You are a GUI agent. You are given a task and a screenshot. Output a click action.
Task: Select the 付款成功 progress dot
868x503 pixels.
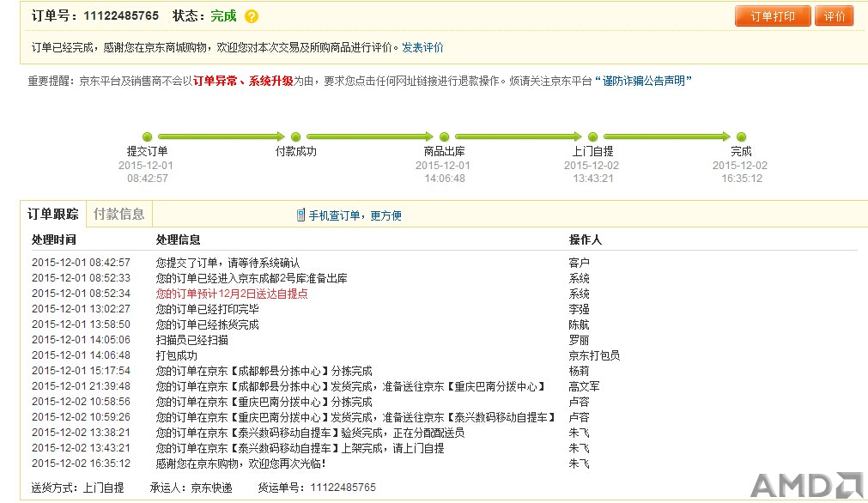[295, 136]
